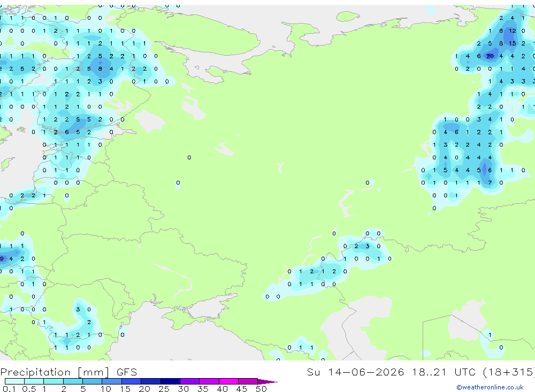Click the legend label "0.5"

pos(29,389)
